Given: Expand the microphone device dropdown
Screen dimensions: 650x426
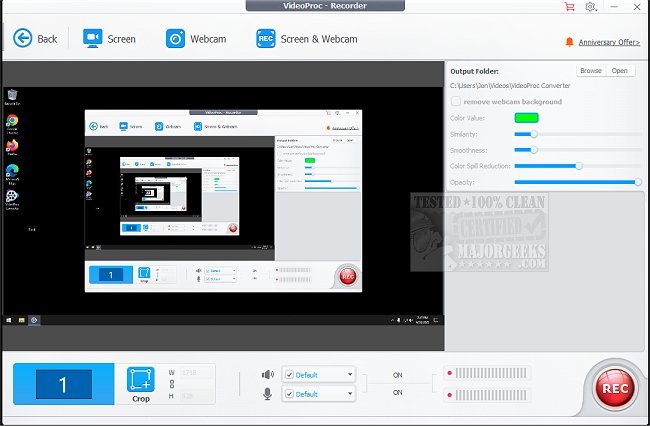Looking at the screenshot, I should coord(350,394).
